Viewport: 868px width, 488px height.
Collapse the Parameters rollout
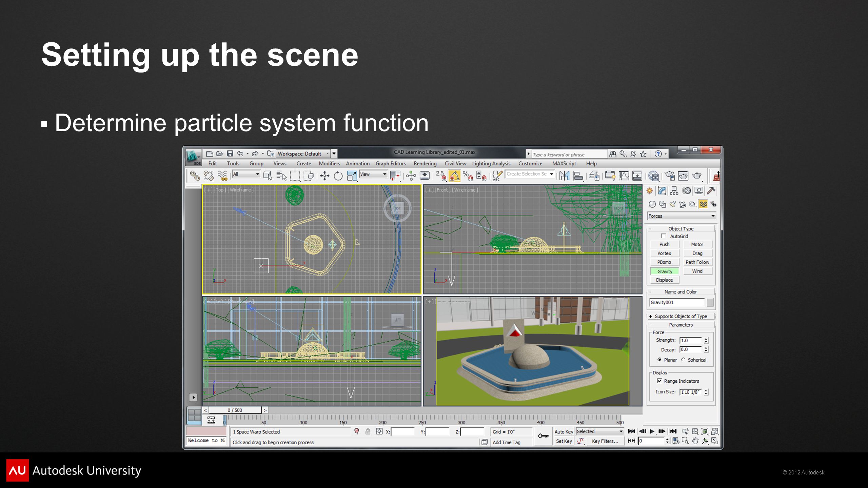coord(681,325)
